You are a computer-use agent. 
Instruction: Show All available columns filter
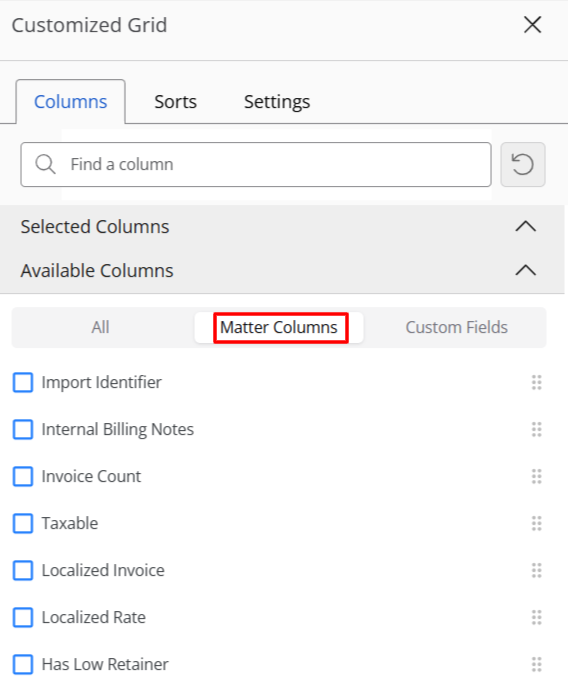point(101,327)
